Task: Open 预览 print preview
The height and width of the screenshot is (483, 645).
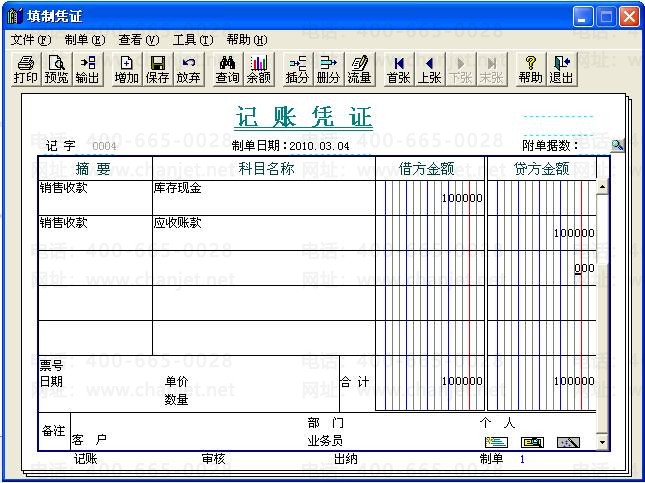Action: [x=56, y=69]
